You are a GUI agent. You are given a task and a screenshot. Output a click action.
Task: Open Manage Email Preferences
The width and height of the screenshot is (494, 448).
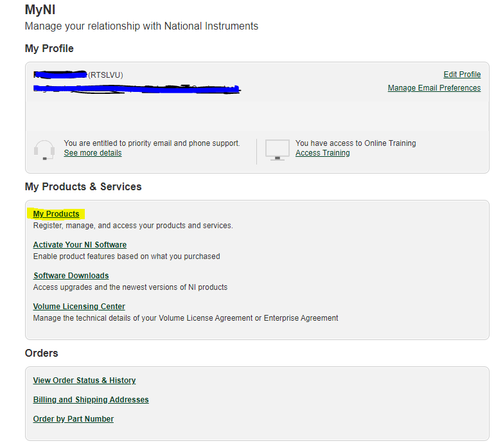click(434, 88)
